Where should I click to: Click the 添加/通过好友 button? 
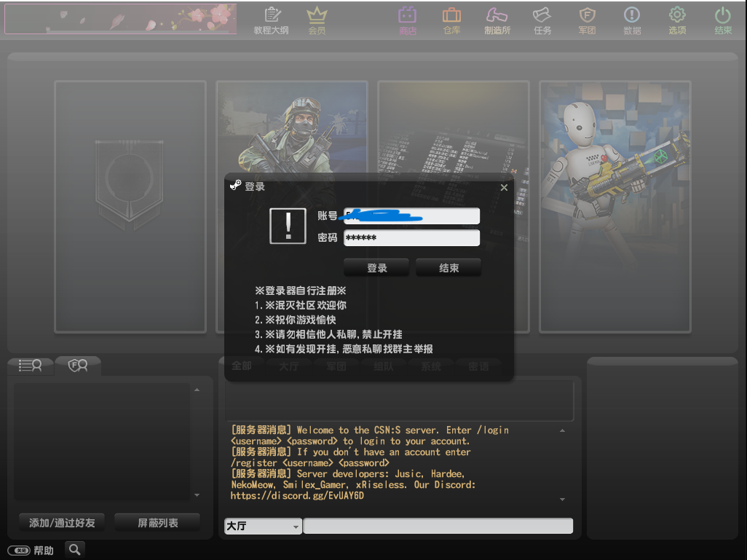tap(62, 523)
